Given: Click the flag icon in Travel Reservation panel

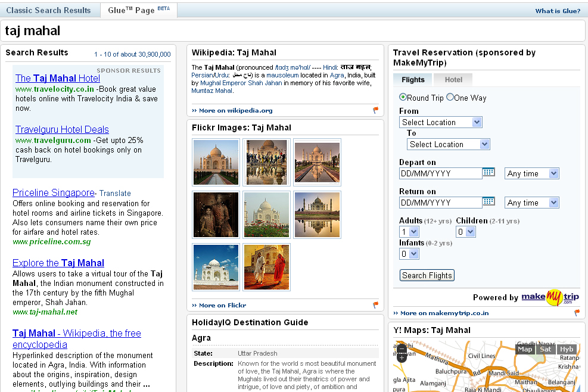Looking at the screenshot, I should pos(577,313).
